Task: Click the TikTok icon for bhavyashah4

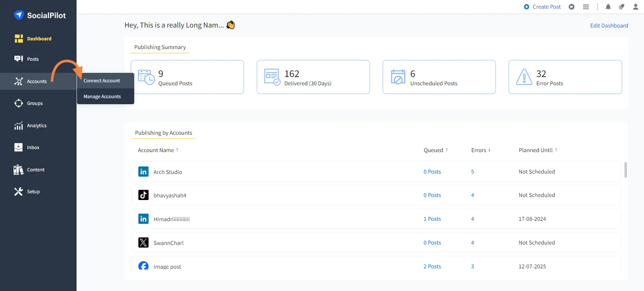Action: pyautogui.click(x=143, y=195)
